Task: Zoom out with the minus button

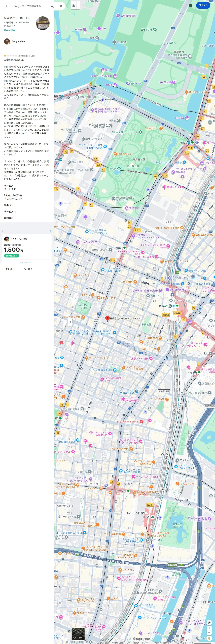Action: [x=209, y=633]
